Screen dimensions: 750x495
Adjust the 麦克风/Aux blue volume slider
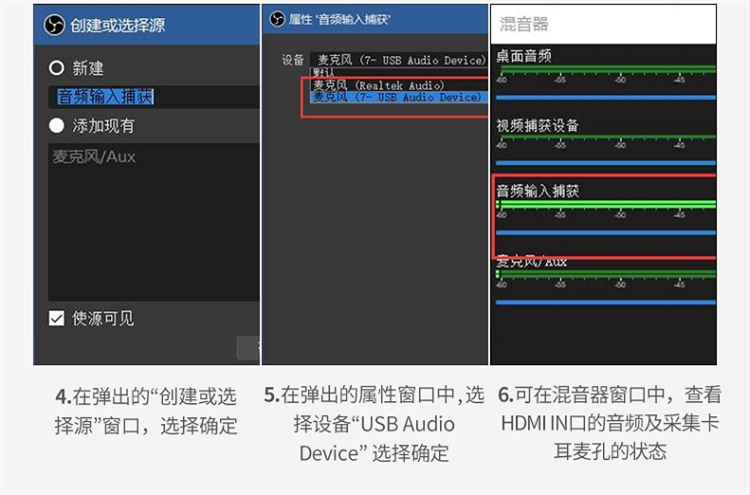(606, 302)
